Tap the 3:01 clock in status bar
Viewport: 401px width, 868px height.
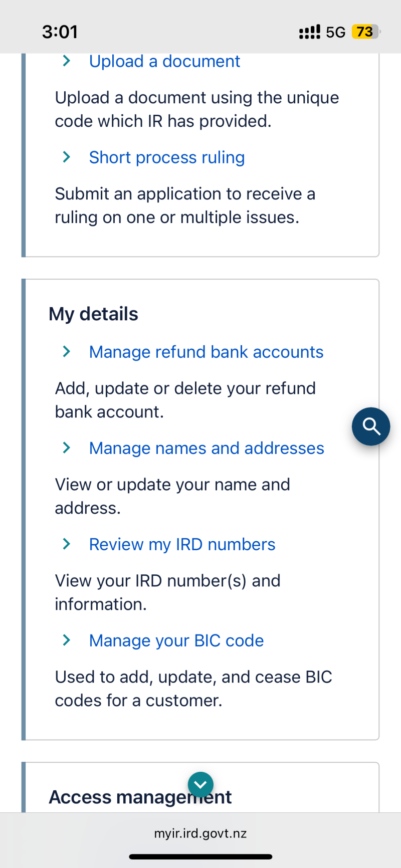[60, 32]
